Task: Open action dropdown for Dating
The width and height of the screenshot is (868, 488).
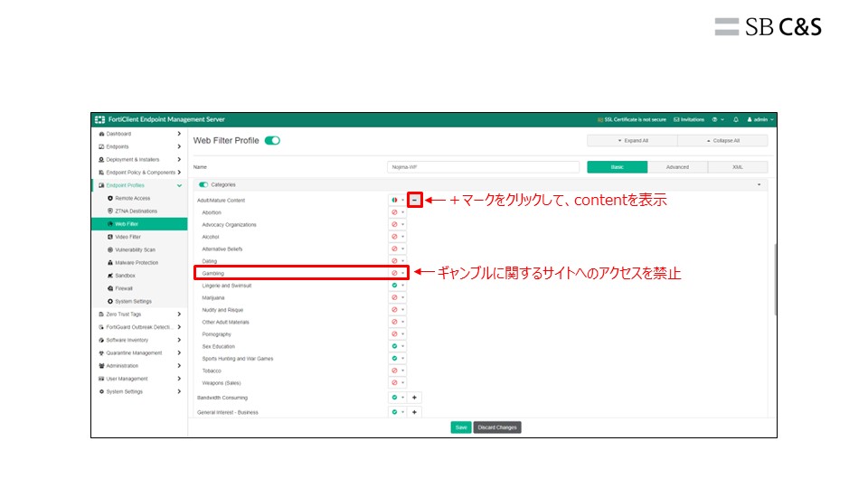Action: tap(398, 261)
